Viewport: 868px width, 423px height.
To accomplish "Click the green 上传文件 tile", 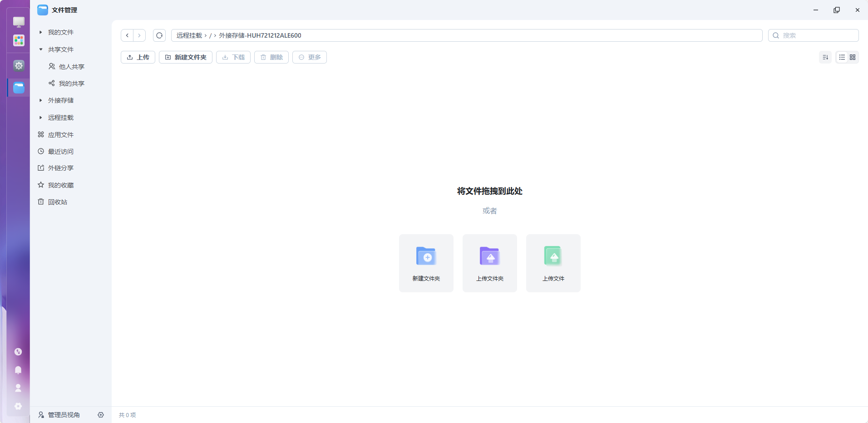I will click(553, 263).
